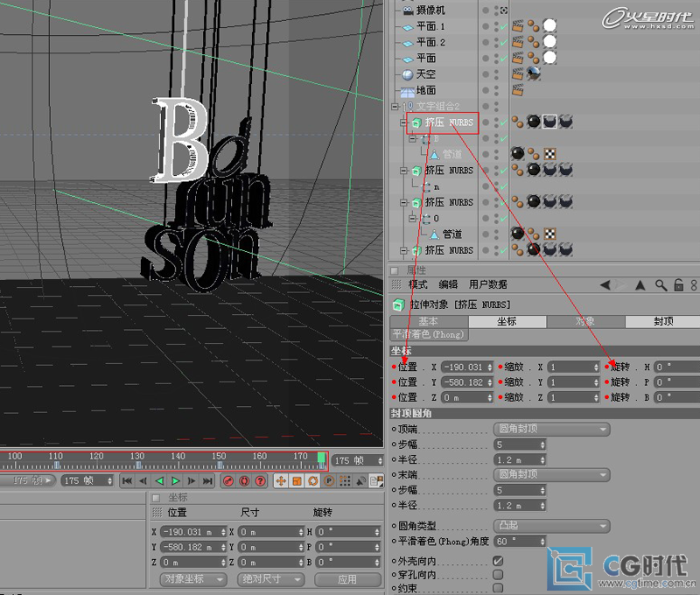Toggle the red auto-keyframing icon

click(244, 480)
